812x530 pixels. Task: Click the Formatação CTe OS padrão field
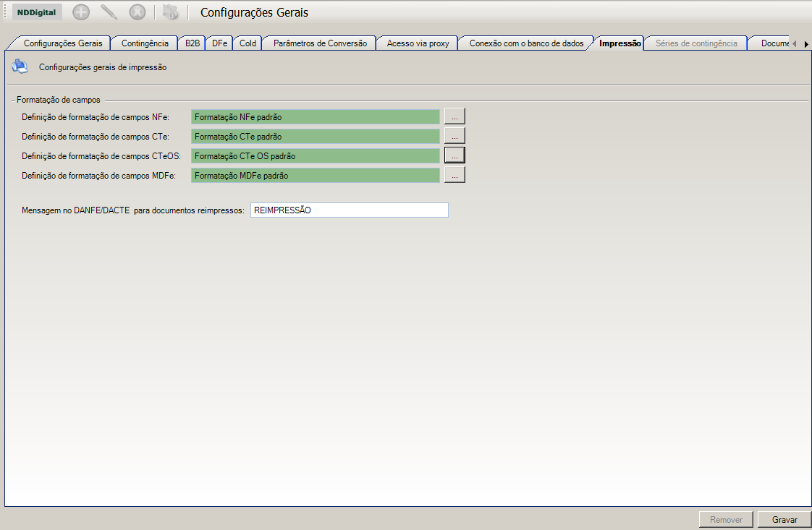[x=316, y=155]
